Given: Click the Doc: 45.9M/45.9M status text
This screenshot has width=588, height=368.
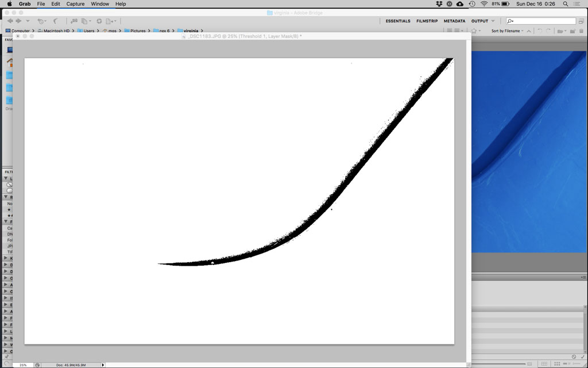Looking at the screenshot, I should click(71, 365).
